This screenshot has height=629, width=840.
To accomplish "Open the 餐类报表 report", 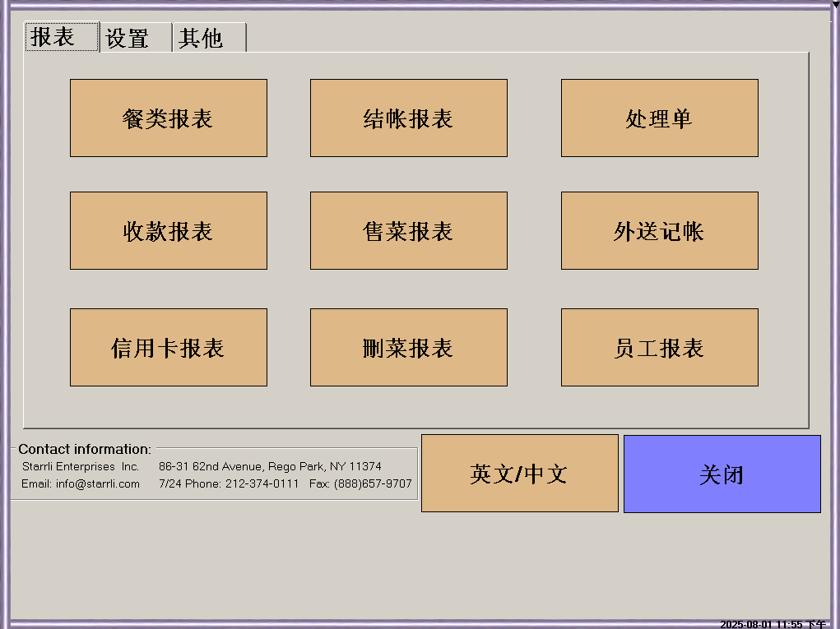I will (168, 118).
